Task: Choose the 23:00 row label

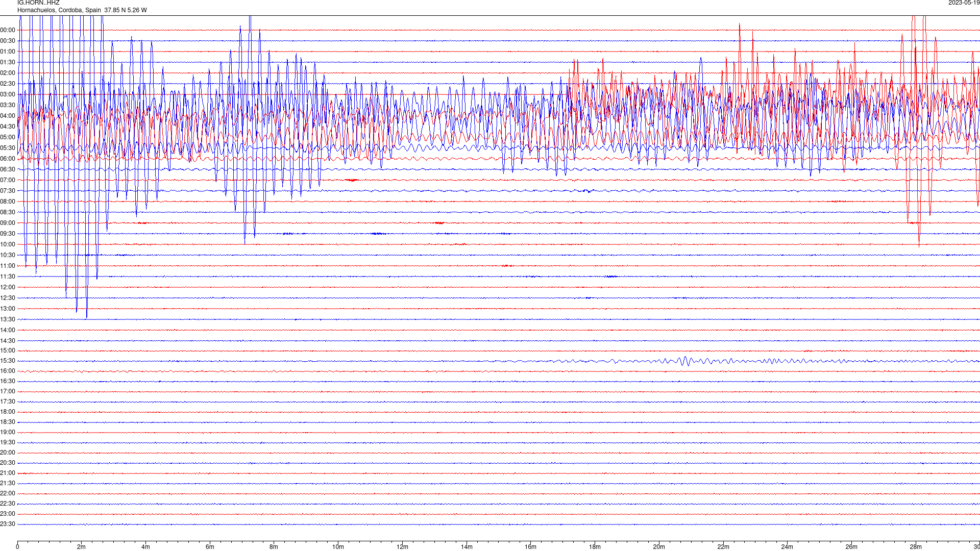Action: point(8,514)
